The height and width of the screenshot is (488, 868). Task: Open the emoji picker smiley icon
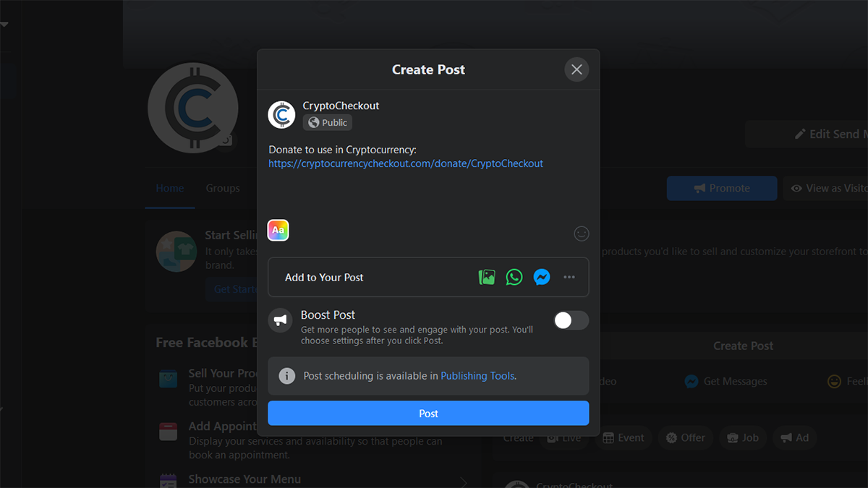(581, 234)
